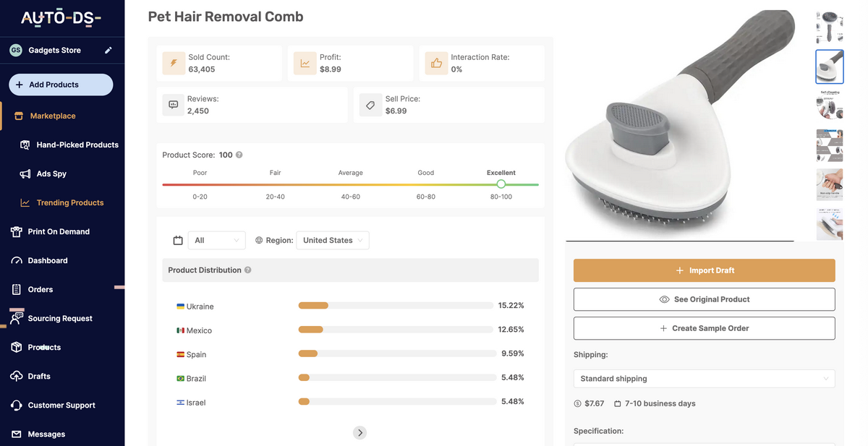Click the AutoDS logo
Image resolution: width=868 pixels, height=446 pixels.
click(61, 17)
